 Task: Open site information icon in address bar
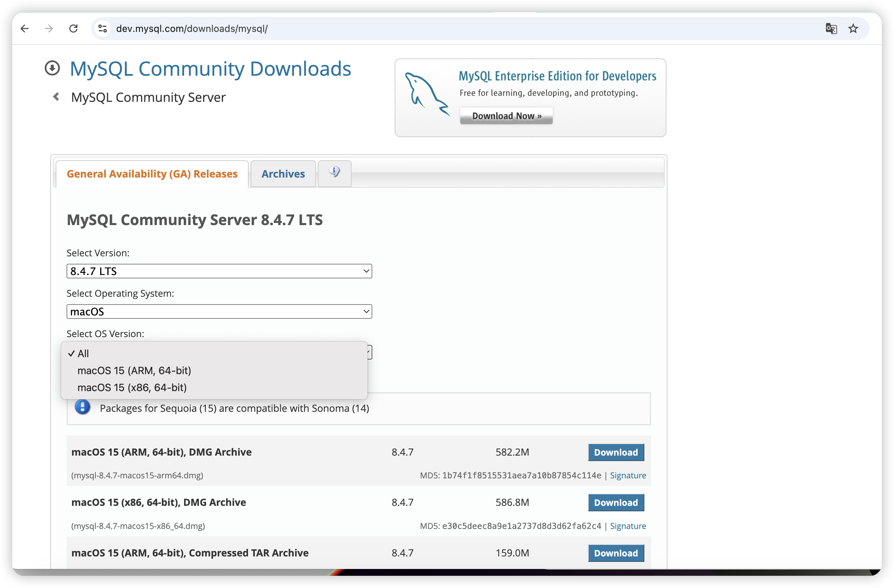tap(103, 29)
